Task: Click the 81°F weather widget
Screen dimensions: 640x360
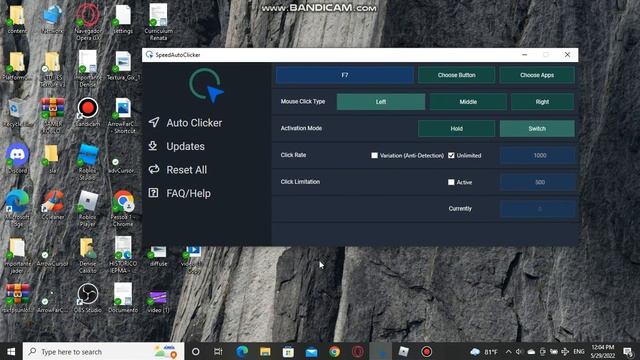Action: pos(484,351)
